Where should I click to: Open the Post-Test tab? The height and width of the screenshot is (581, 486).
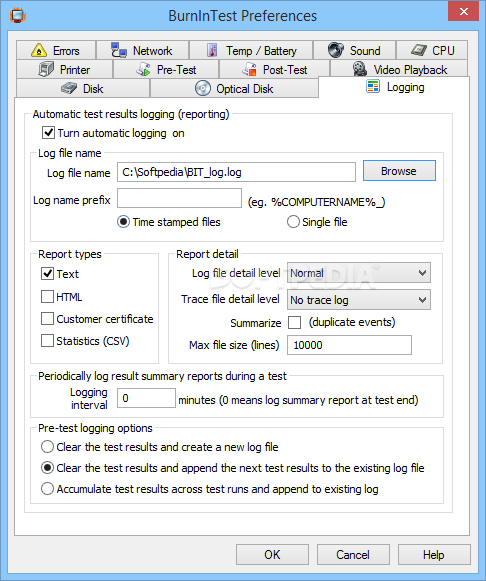click(x=274, y=69)
